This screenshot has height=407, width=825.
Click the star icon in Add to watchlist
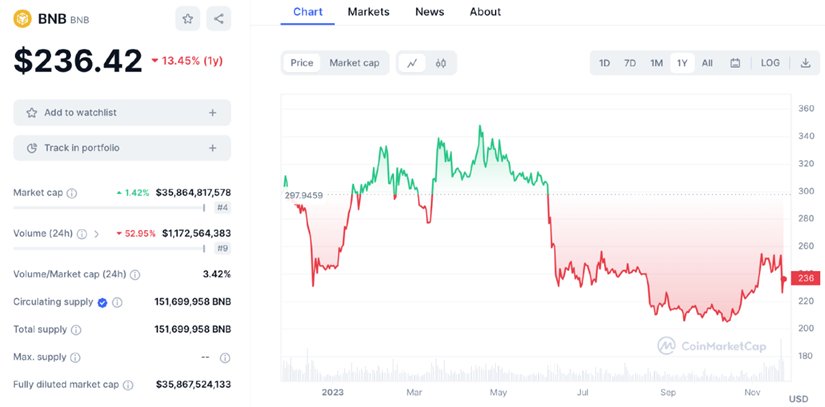tap(32, 113)
